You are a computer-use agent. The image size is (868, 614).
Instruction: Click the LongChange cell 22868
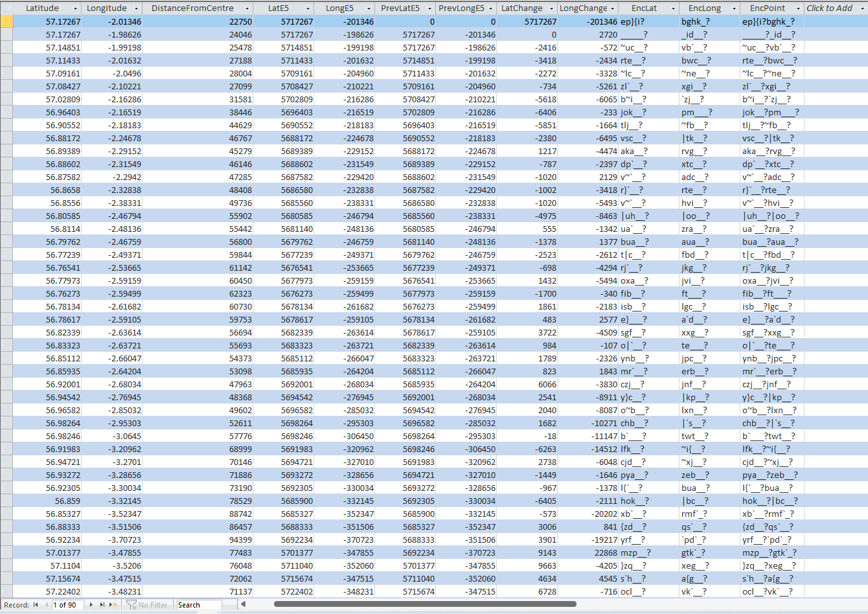[589, 552]
